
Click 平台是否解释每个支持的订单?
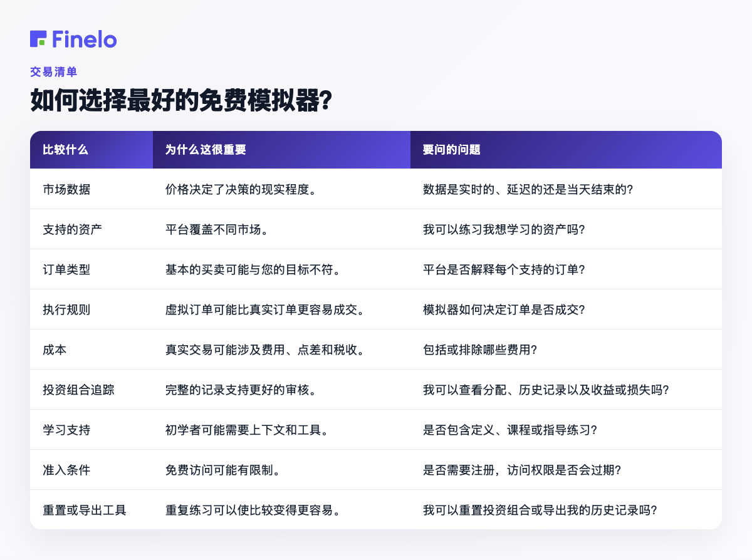click(504, 269)
